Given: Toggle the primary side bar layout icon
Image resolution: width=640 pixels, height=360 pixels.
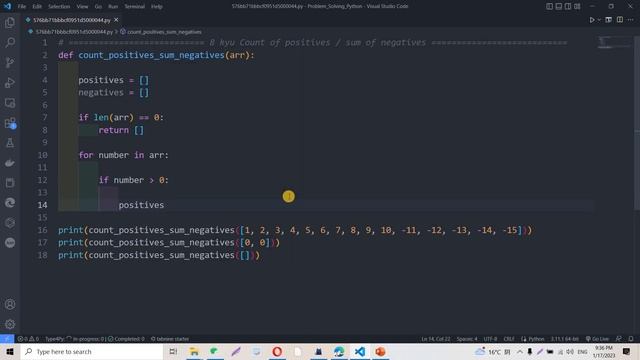Looking at the screenshot, I should pyautogui.click(x=549, y=6).
